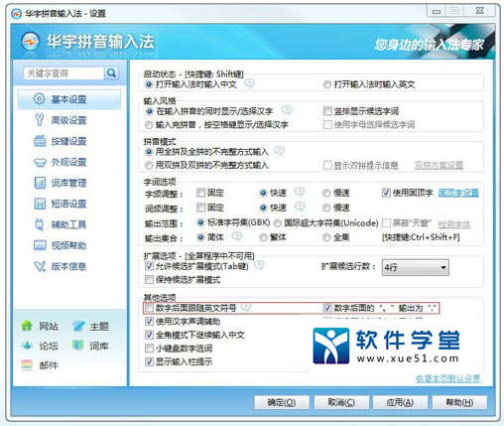Choose 繁体 output set radio button
This screenshot has width=504, height=426.
click(x=263, y=237)
